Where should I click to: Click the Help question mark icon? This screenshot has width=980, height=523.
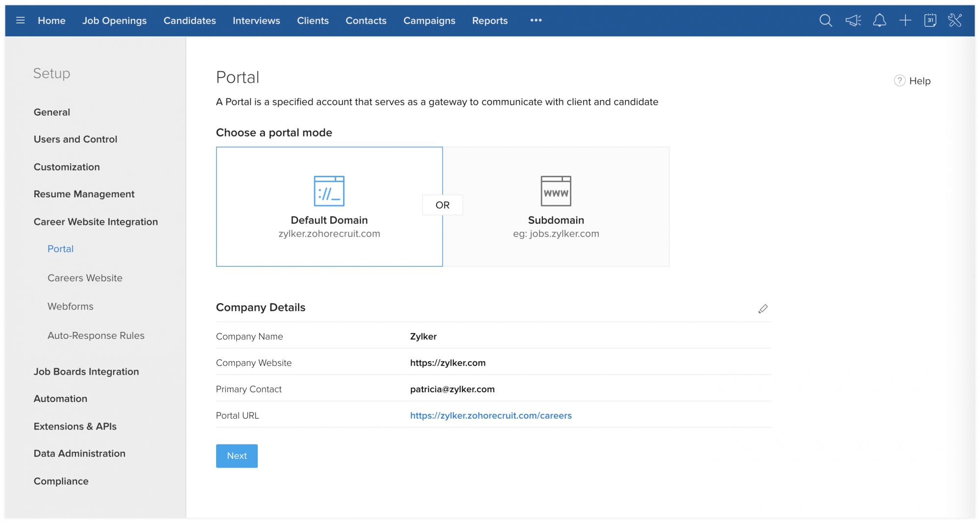click(900, 81)
